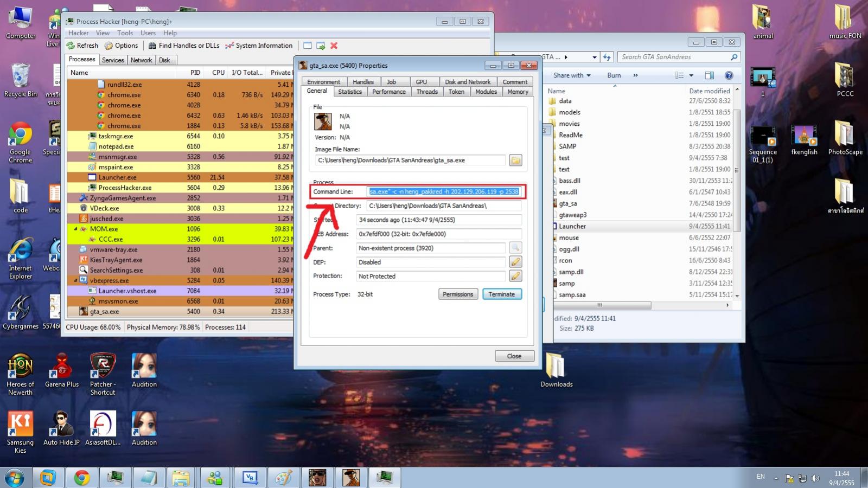Open the Hacker menu
The height and width of the screenshot is (488, 868).
(78, 33)
